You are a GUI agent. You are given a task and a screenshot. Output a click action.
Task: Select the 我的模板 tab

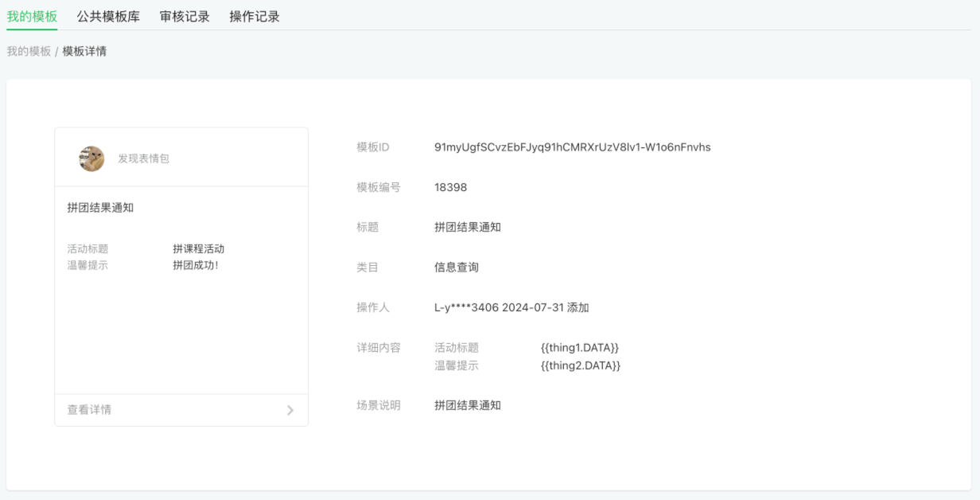[30, 15]
